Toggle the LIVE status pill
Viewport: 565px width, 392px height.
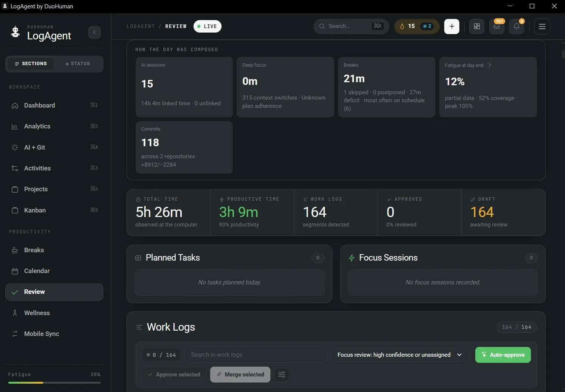(207, 26)
